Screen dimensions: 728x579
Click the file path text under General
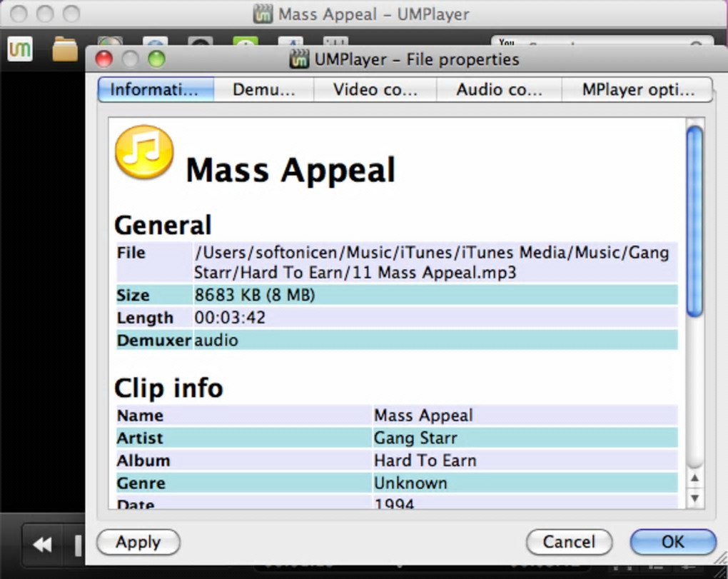[432, 262]
